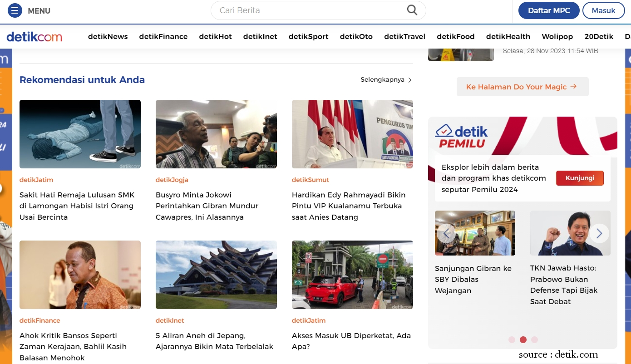Open the Hardikan Edy Rahmayadi article
The width and height of the screenshot is (631, 364).
coord(349,206)
